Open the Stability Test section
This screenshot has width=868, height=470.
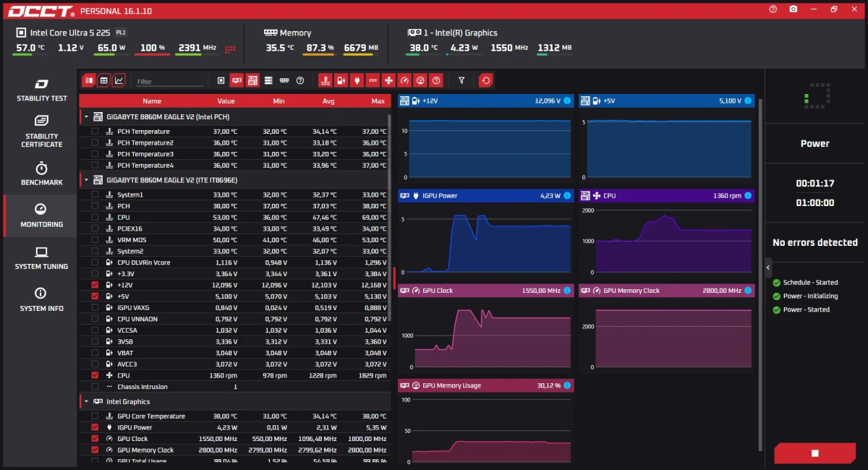(x=41, y=90)
